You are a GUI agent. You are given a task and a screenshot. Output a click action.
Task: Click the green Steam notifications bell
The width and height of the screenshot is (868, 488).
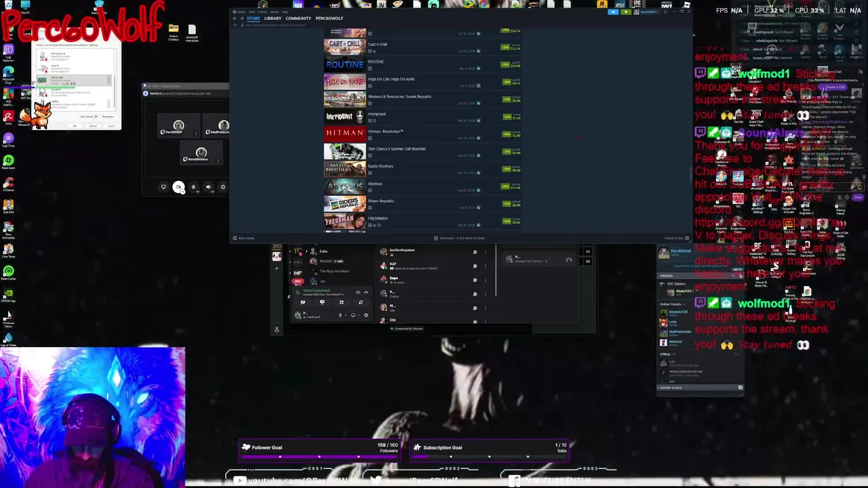point(626,12)
